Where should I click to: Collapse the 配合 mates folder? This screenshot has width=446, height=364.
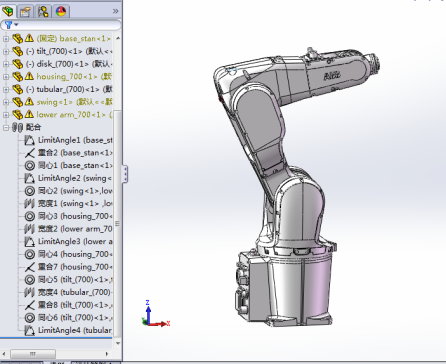(x=6, y=127)
